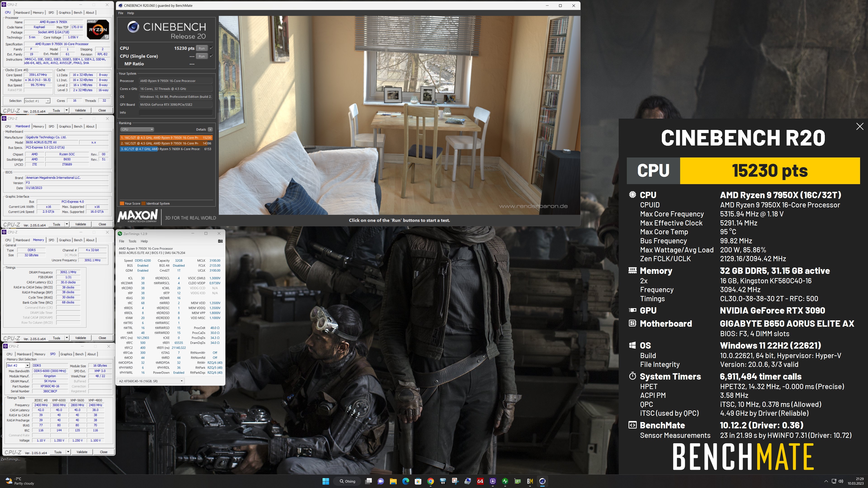Image resolution: width=868 pixels, height=488 pixels.
Task: Toggle checkbox beside CPU (Single Core) test
Action: click(x=211, y=56)
